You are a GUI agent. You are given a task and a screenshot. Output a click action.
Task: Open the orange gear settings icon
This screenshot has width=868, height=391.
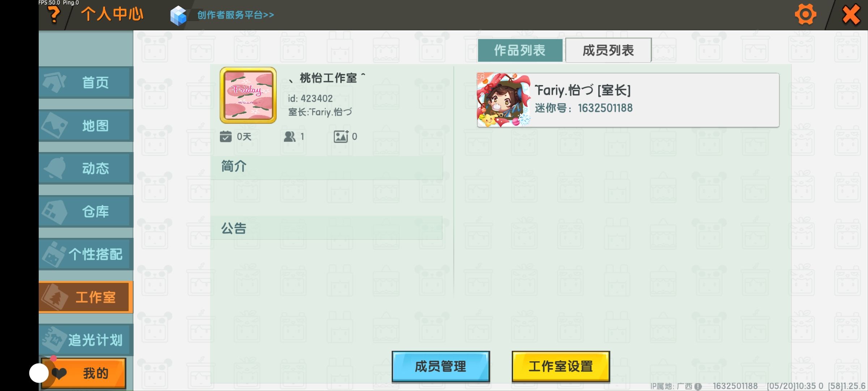click(805, 14)
